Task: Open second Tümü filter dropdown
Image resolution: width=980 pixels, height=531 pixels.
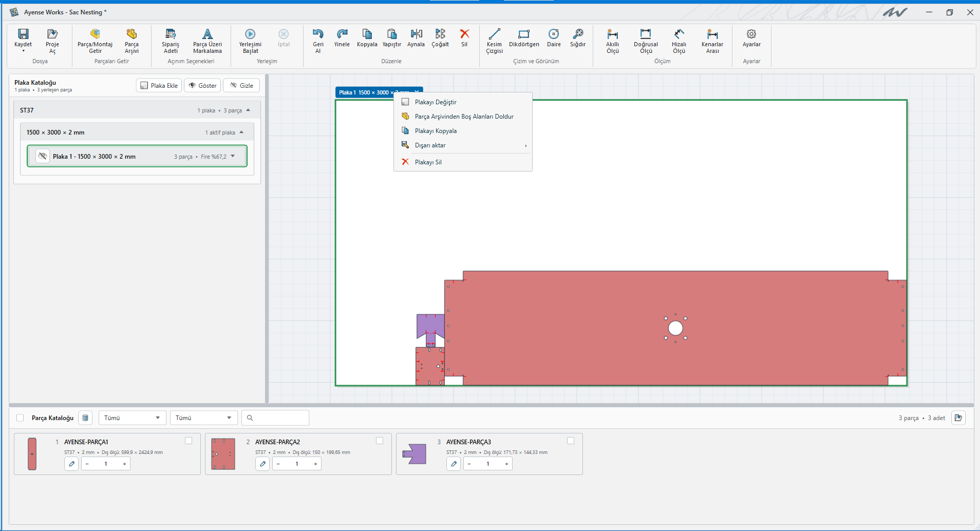Action: pyautogui.click(x=204, y=418)
